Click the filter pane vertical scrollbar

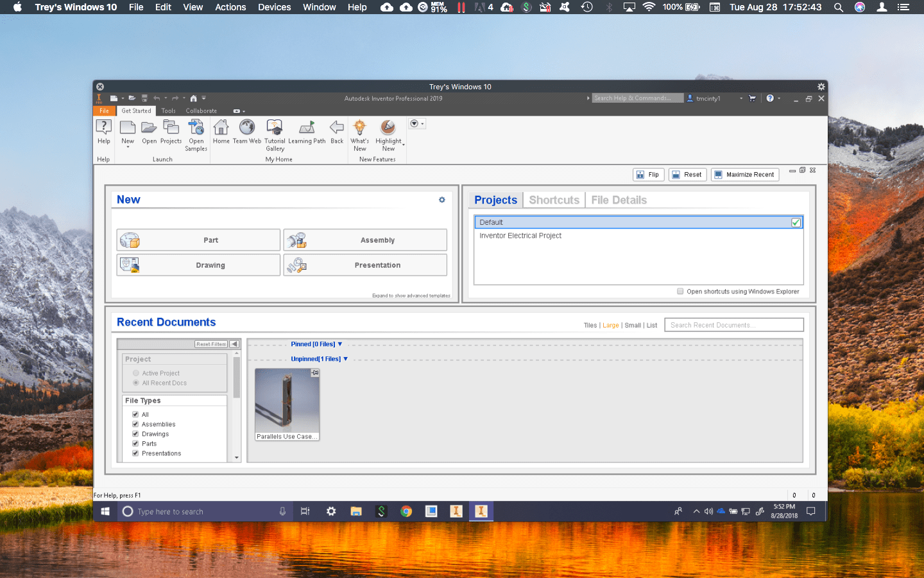click(x=237, y=378)
